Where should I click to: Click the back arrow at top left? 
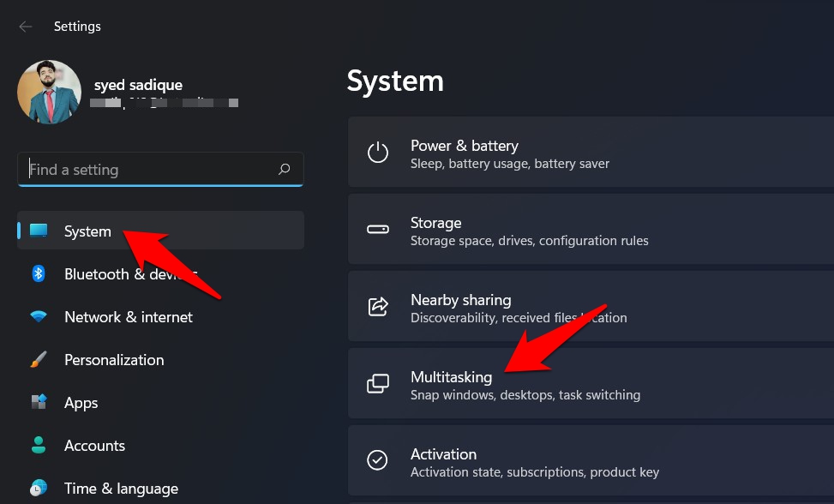(x=26, y=26)
